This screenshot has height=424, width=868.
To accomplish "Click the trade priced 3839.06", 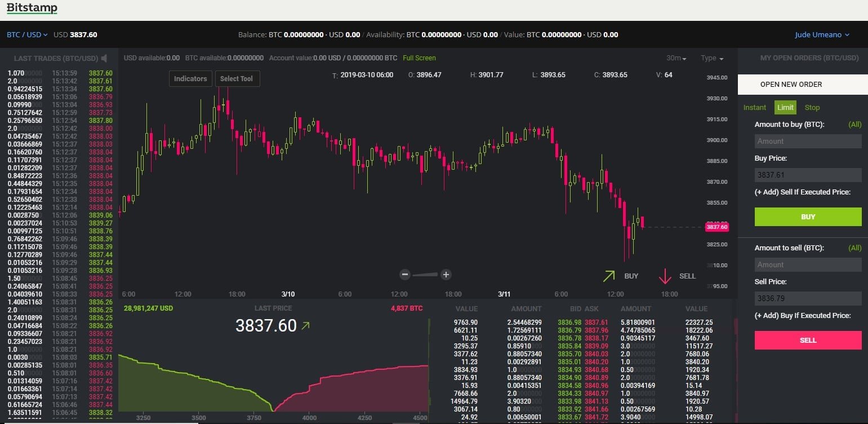I will (100, 215).
